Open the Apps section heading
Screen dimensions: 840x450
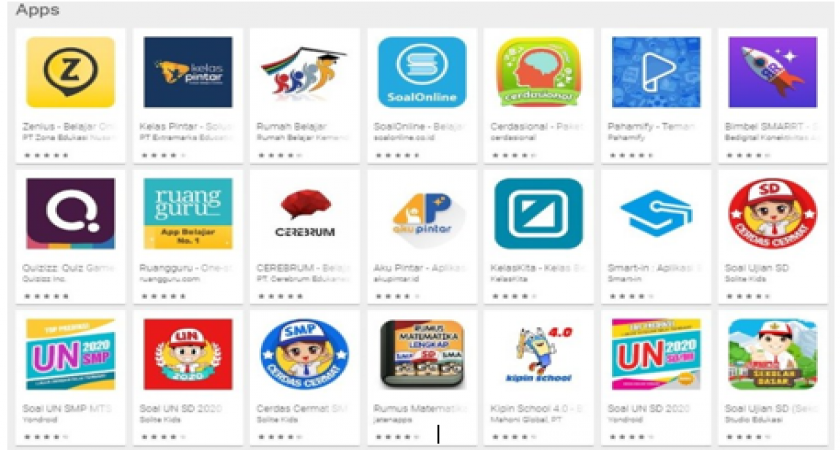(x=38, y=10)
